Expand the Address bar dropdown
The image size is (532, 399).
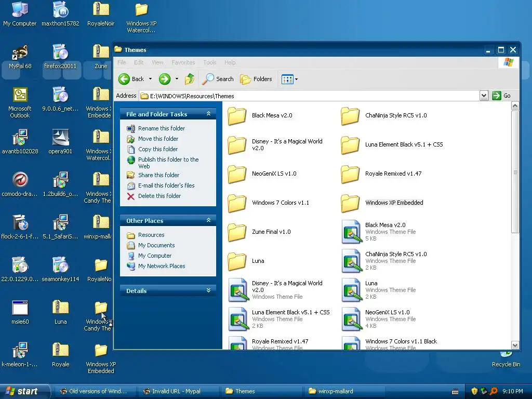click(484, 96)
